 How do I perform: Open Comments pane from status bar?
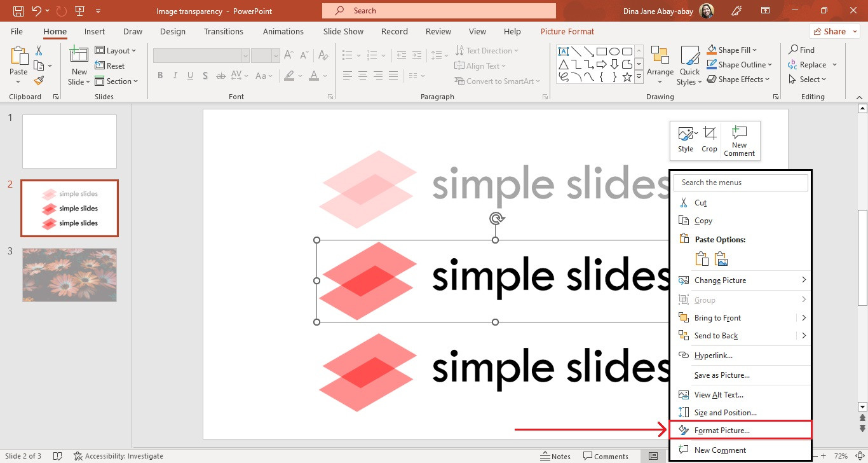coord(604,456)
